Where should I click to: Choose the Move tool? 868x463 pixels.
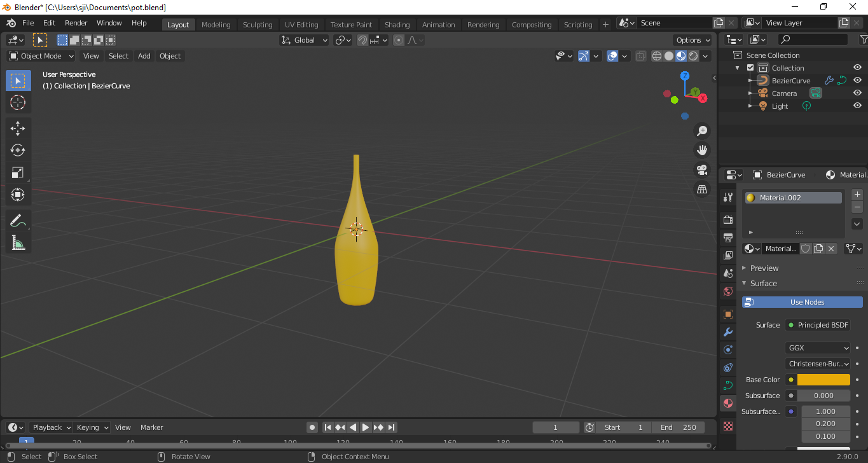18,128
